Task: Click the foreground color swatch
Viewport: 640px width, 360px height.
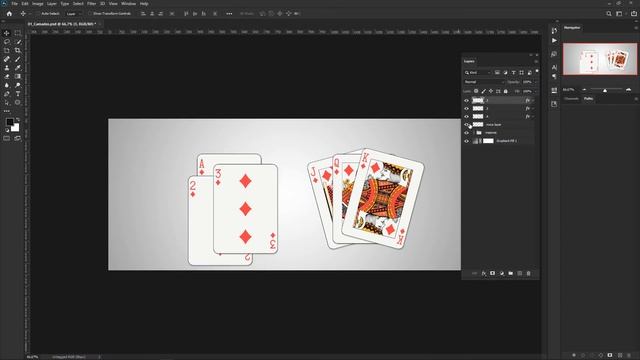Action: pos(9,122)
